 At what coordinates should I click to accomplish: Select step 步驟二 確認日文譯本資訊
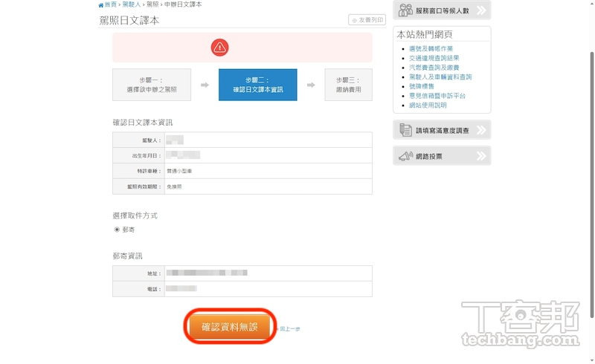257,85
